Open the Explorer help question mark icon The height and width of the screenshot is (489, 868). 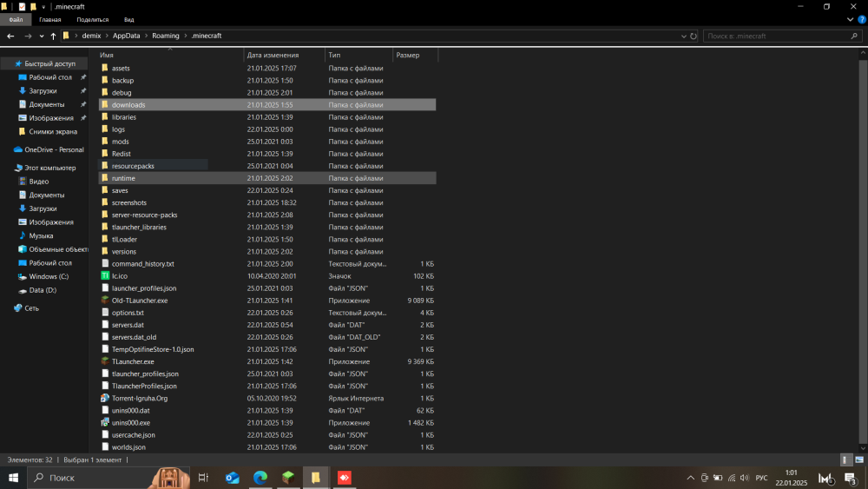click(x=861, y=19)
